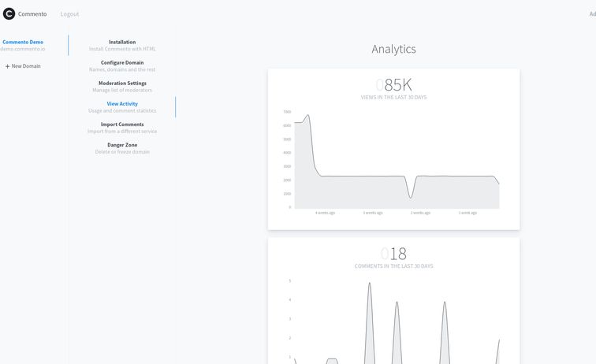Navigate to Danger Zone
596x364 pixels.
tap(122, 145)
